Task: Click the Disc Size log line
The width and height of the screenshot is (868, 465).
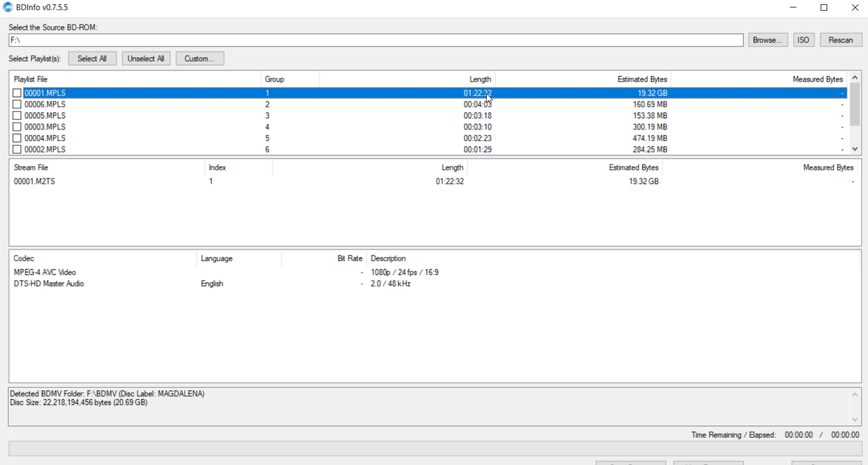Action: (x=79, y=403)
